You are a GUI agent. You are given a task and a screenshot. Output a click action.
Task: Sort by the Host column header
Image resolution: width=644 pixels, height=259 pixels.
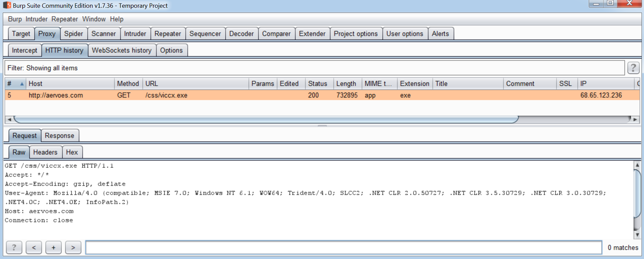(x=70, y=84)
